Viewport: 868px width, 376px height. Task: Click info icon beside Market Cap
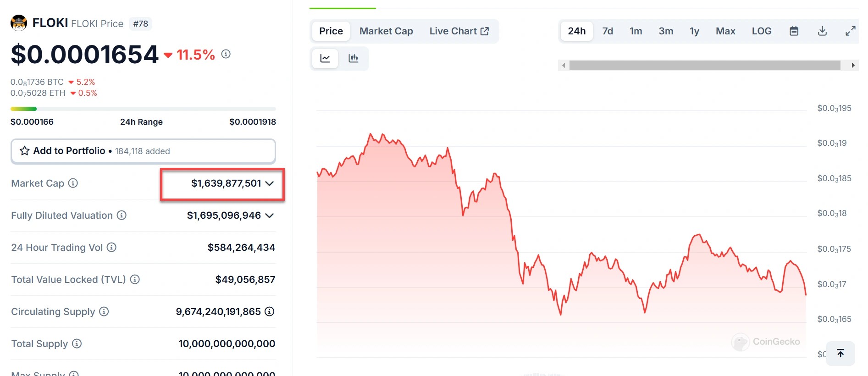[x=73, y=183]
